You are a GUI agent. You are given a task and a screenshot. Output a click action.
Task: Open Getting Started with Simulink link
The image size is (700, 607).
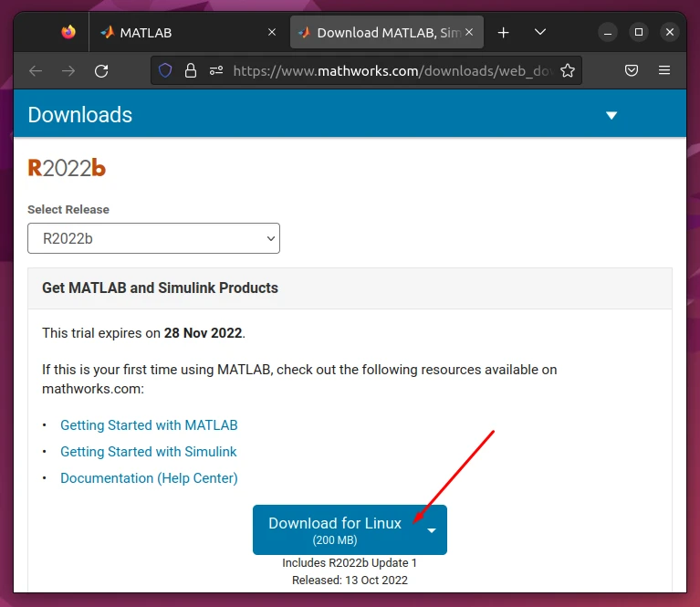[148, 452]
